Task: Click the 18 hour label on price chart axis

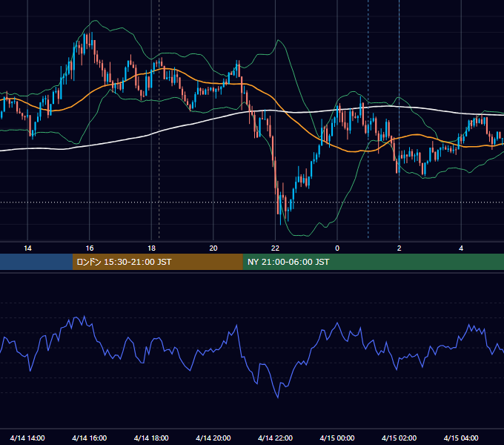Action: pyautogui.click(x=151, y=248)
